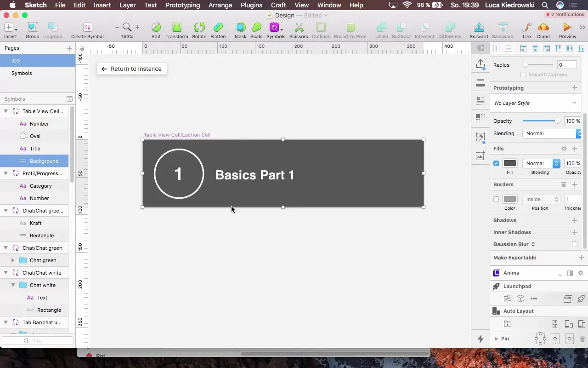Click Round To Pixel in the toolbar
The width and height of the screenshot is (588, 368).
[x=351, y=30]
